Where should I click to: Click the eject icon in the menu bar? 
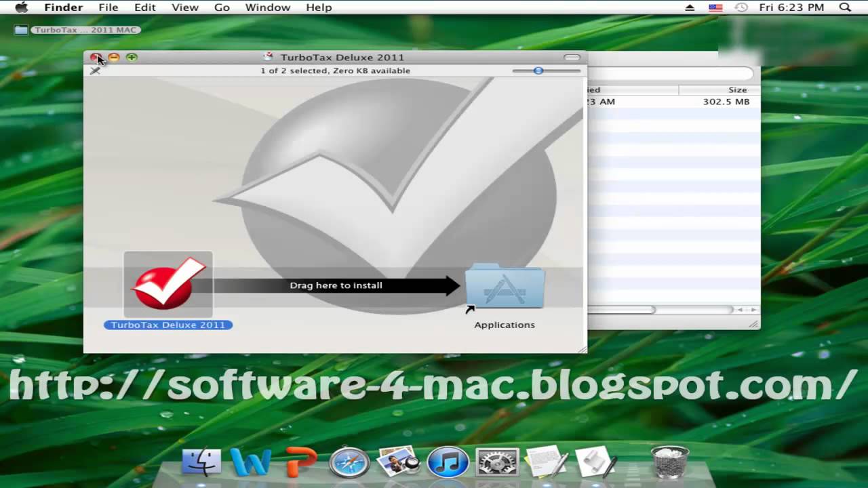[x=690, y=7]
